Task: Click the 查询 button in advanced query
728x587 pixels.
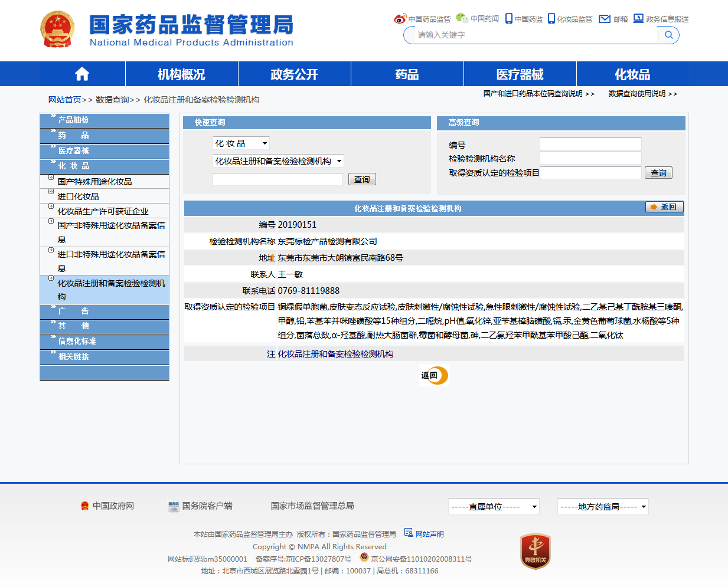Action: 658,173
